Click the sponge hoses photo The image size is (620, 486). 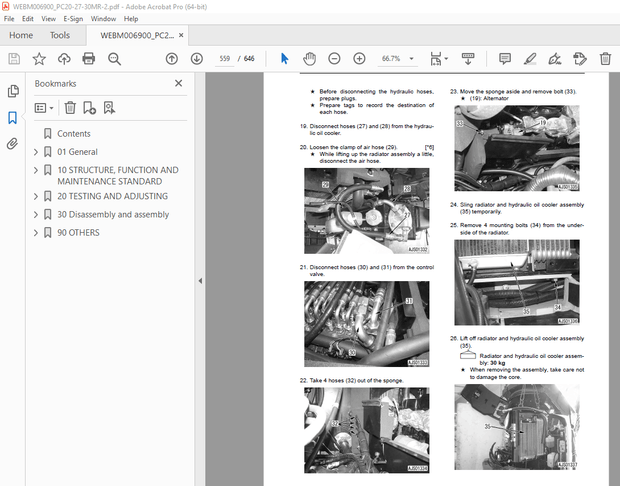[367, 430]
